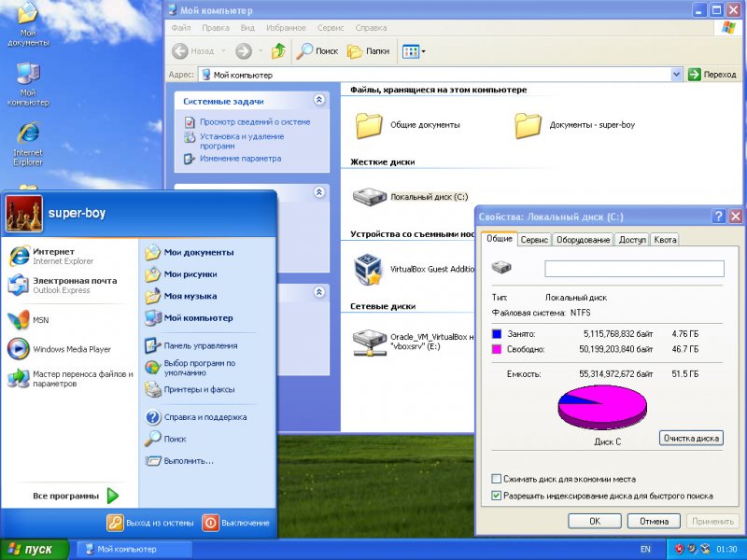The image size is (747, 560).
Task: Expand Все программы list
Action: tap(76, 496)
